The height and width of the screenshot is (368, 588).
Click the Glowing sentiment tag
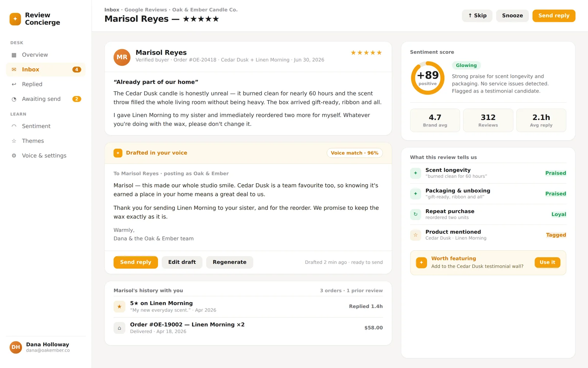click(466, 66)
